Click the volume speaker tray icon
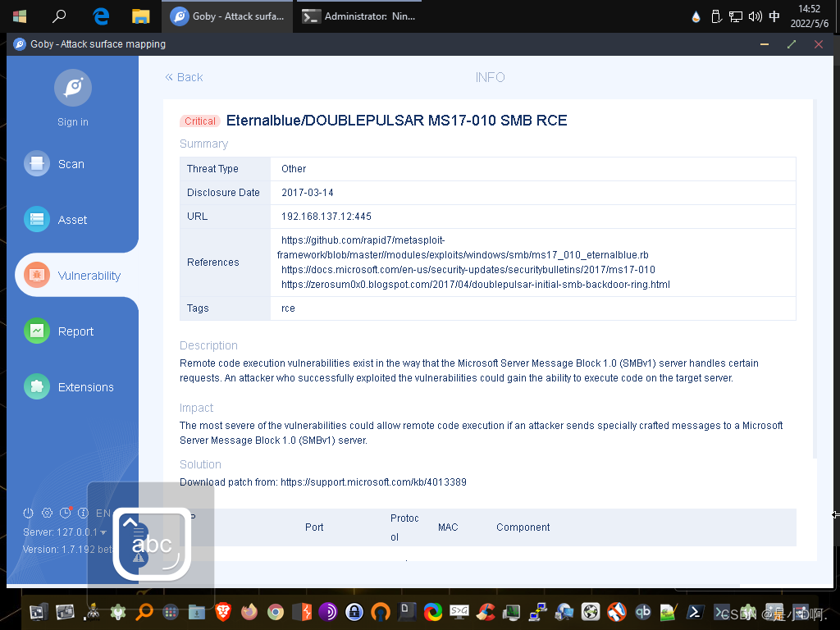This screenshot has height=630, width=840. coord(756,16)
